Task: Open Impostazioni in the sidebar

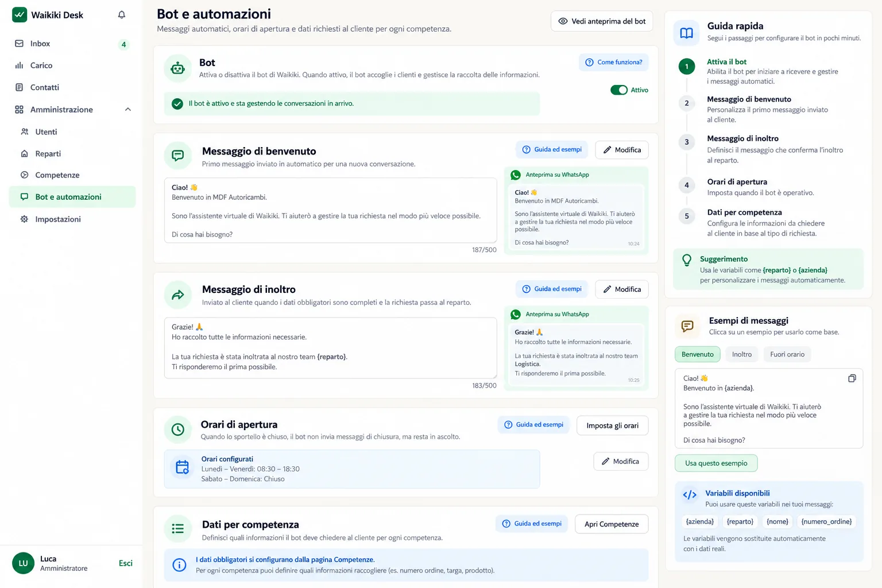Action: [x=72, y=219]
